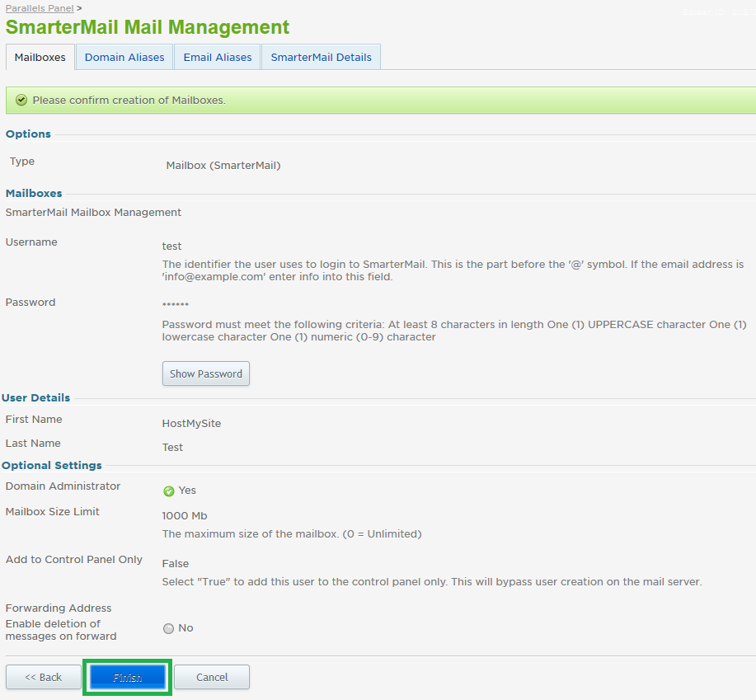This screenshot has height=700, width=756.
Task: Go back with the << Back button
Action: (x=44, y=678)
